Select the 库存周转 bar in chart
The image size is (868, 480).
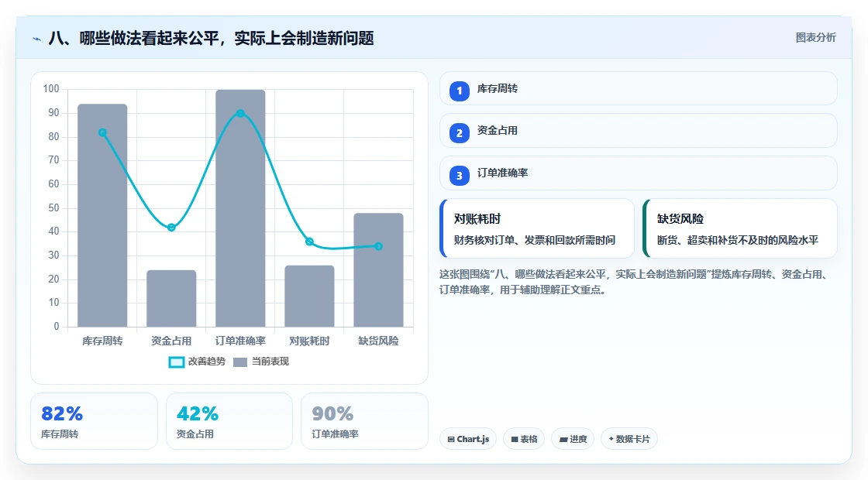click(x=102, y=215)
